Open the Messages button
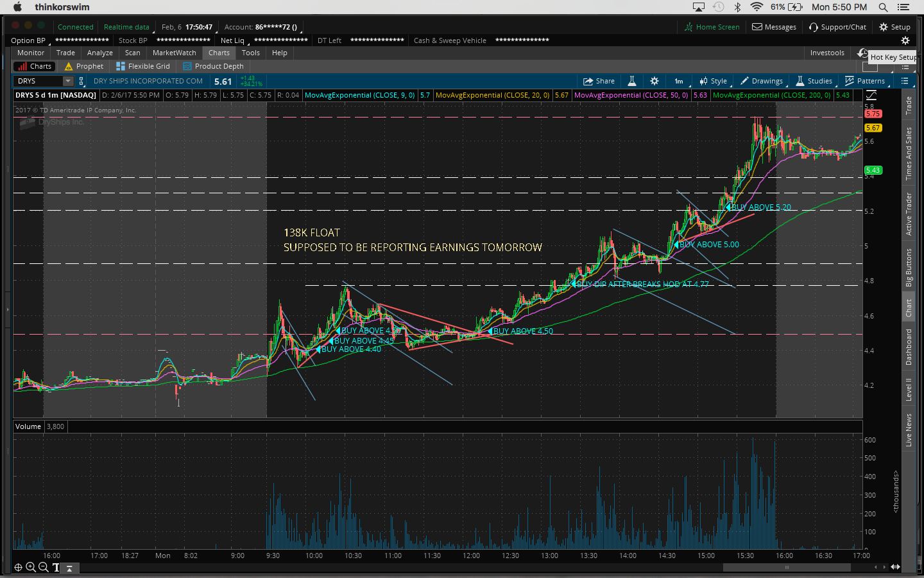Viewport: 924px width, 578px height. [x=774, y=27]
